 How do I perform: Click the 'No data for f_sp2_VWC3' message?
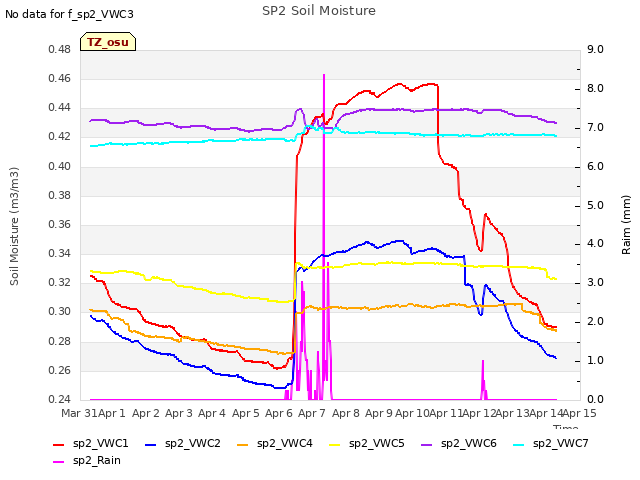pyautogui.click(x=69, y=14)
